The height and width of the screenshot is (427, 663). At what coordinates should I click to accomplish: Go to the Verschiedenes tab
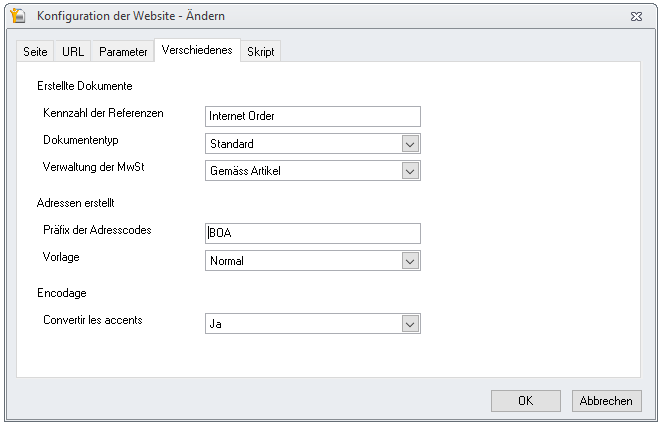[197, 50]
